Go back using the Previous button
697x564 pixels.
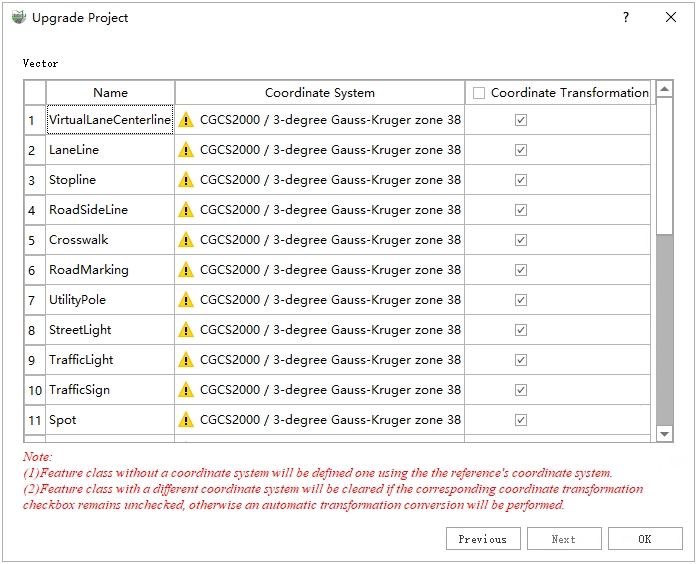point(482,539)
